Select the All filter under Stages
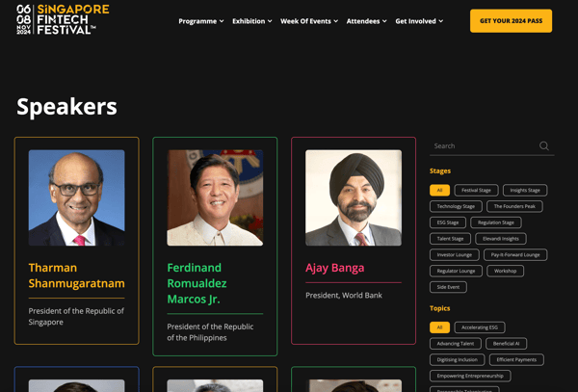The width and height of the screenshot is (578, 392). coord(439,191)
